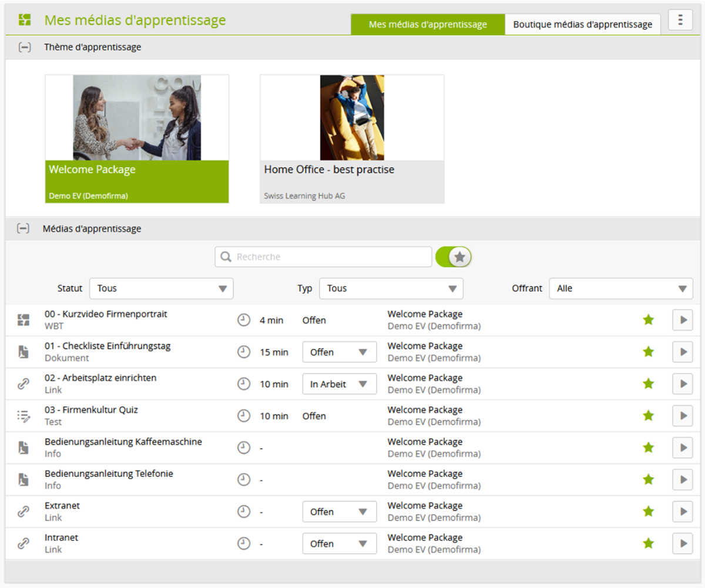Select the Mes médias d'apprentissage tab
Image resolution: width=705 pixels, height=588 pixels.
428,25
